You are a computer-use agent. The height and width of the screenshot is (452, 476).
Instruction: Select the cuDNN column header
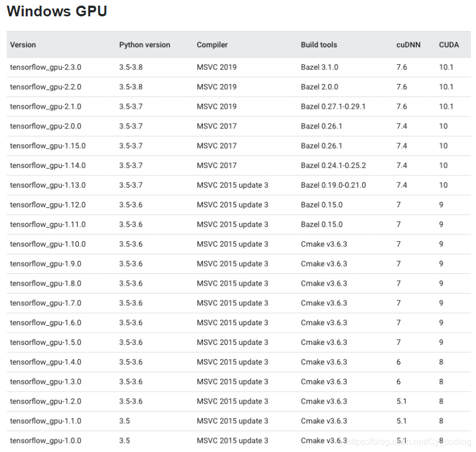click(408, 45)
